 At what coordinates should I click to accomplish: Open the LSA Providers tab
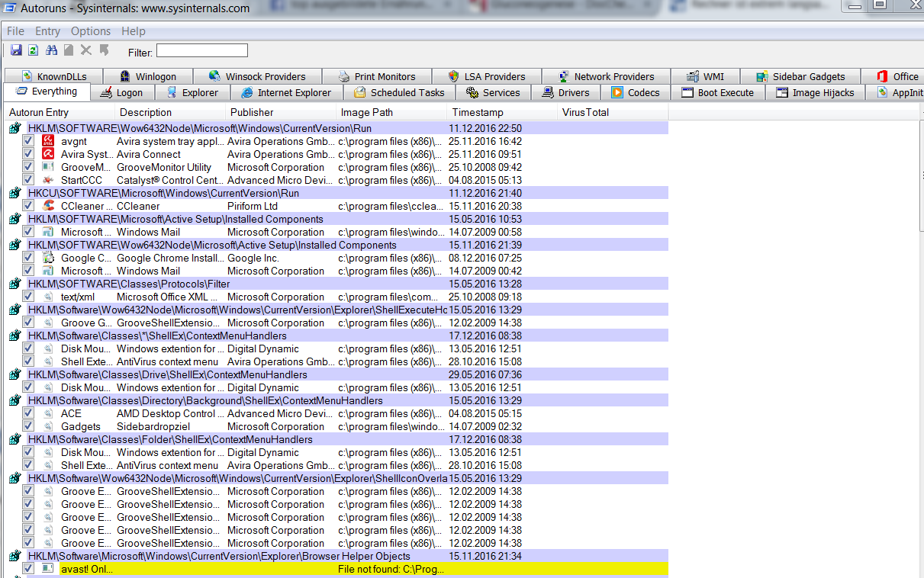point(487,76)
